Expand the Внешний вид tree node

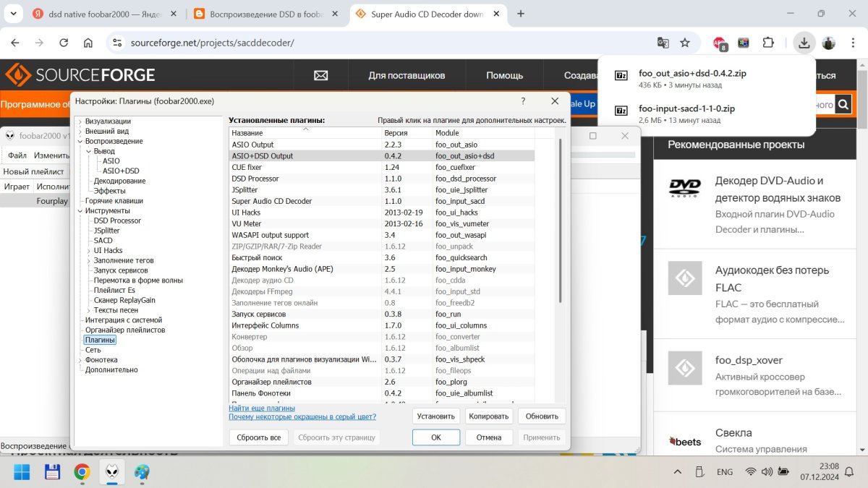(80, 132)
